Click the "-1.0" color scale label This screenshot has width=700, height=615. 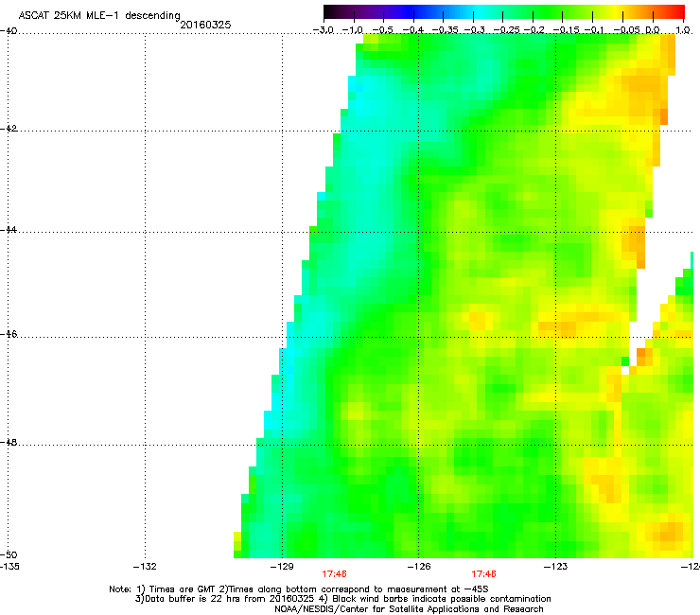(x=352, y=30)
